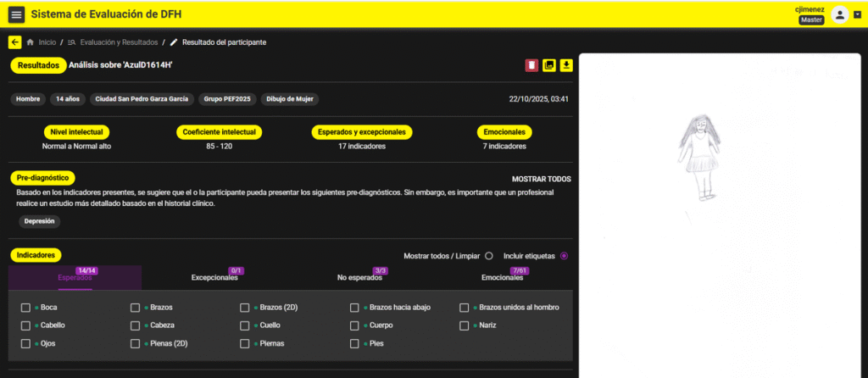Click the user profile avatar

click(x=839, y=14)
